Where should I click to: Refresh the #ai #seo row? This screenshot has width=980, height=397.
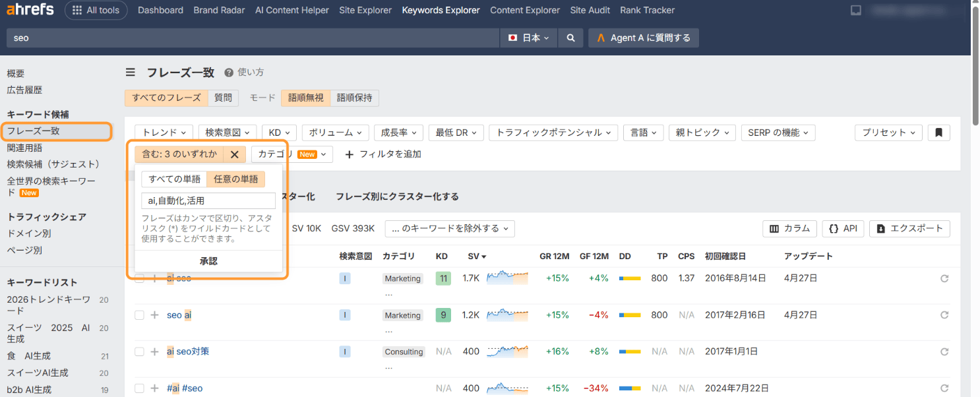944,388
